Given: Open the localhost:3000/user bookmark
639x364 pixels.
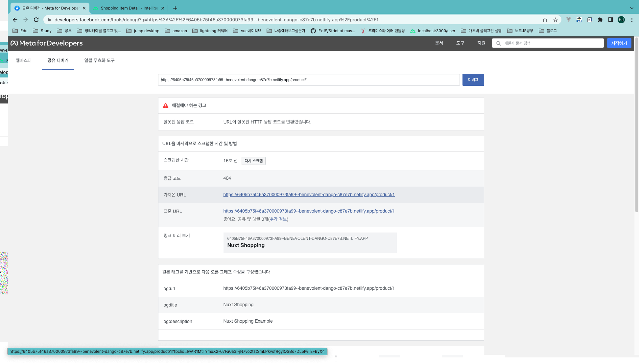Looking at the screenshot, I should coord(433,31).
